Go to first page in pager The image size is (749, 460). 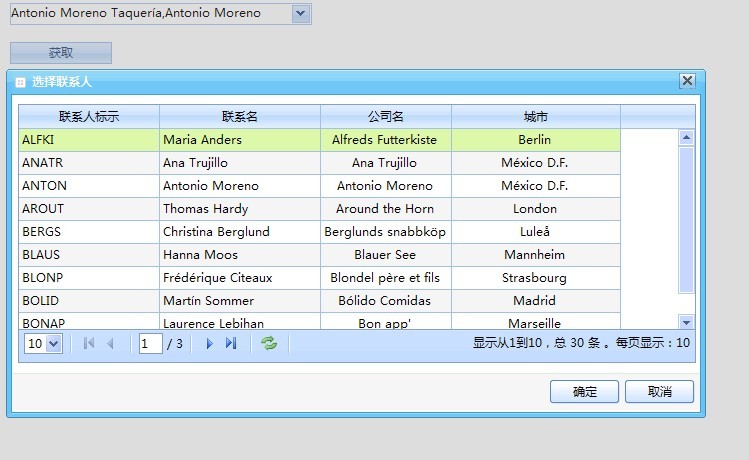click(x=89, y=343)
